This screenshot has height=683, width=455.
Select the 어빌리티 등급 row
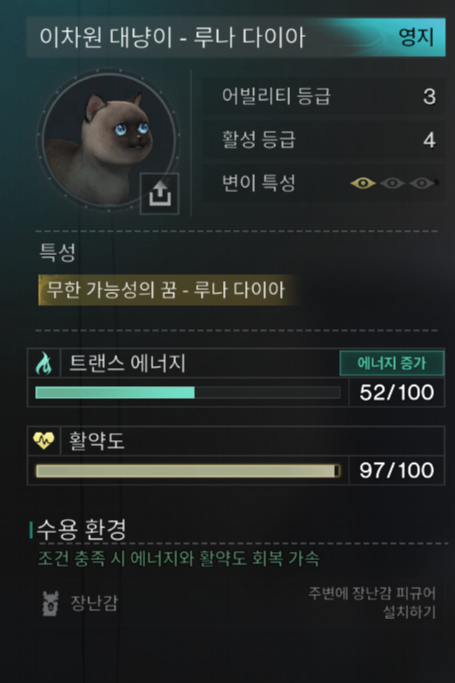[x=324, y=96]
